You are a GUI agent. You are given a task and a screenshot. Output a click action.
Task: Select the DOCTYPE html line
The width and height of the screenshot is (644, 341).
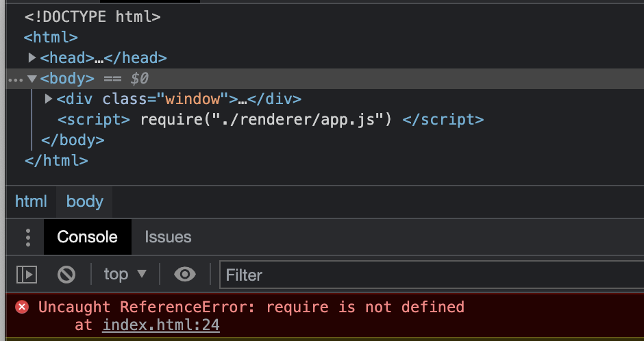[x=92, y=17]
